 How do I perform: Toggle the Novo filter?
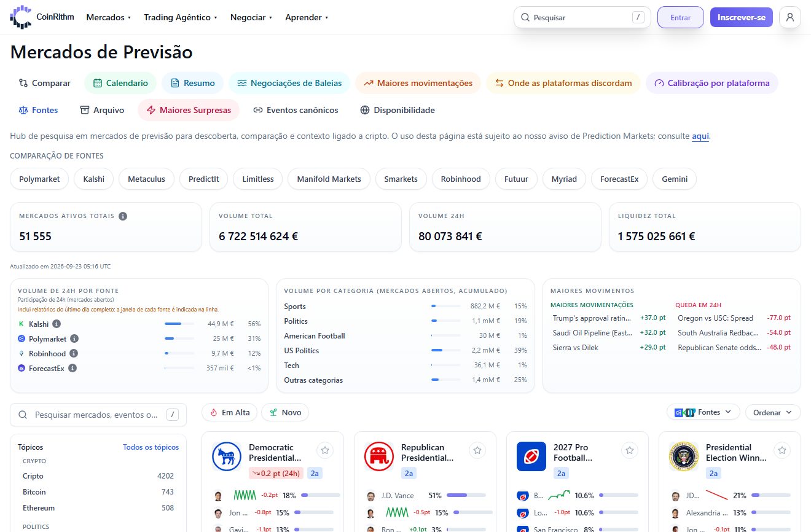tap(285, 412)
